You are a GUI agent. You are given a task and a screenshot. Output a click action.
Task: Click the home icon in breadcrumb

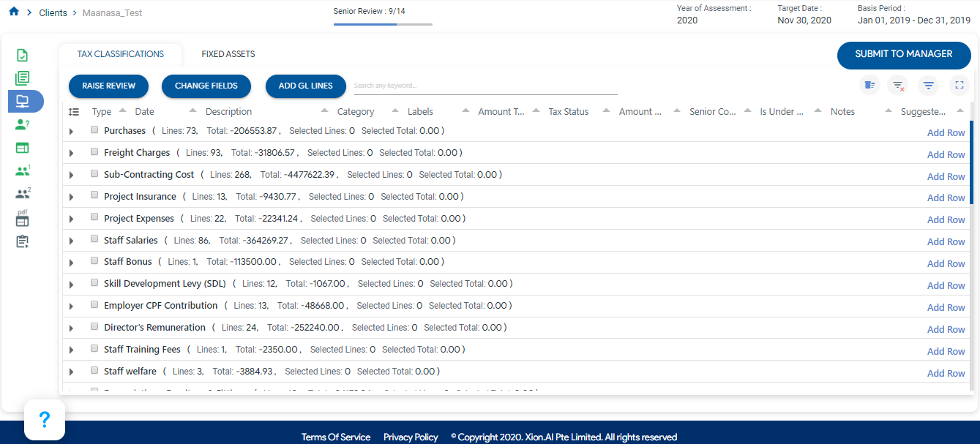coord(14,12)
